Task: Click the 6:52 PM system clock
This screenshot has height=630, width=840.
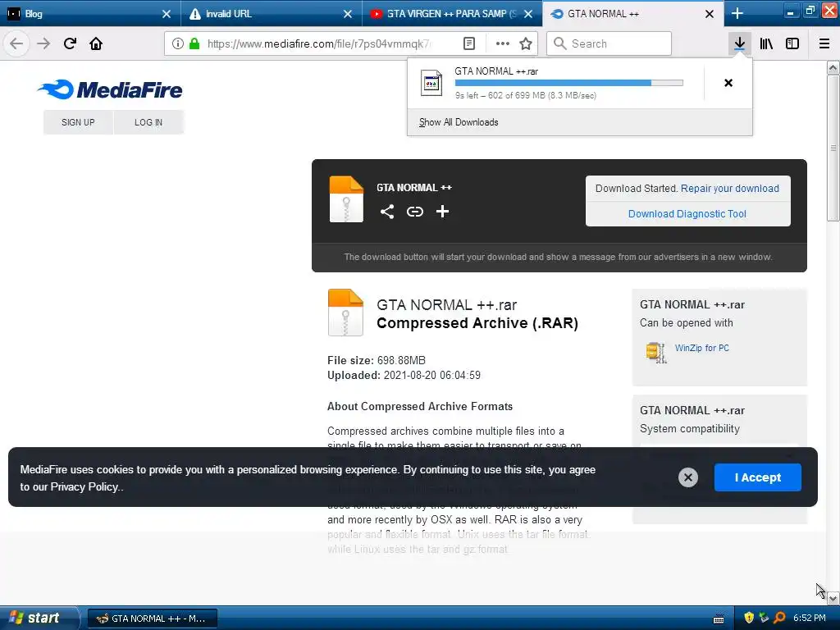Action: [809, 618]
